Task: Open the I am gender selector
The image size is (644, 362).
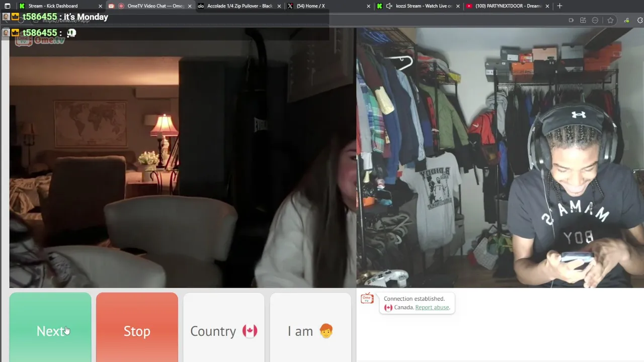Action: tap(310, 327)
